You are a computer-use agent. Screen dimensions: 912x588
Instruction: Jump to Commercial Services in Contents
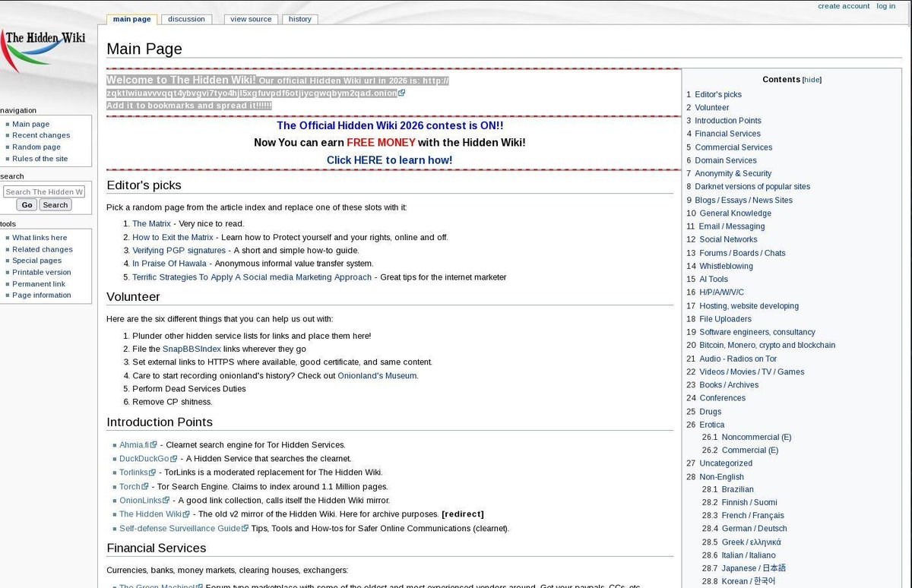(733, 147)
